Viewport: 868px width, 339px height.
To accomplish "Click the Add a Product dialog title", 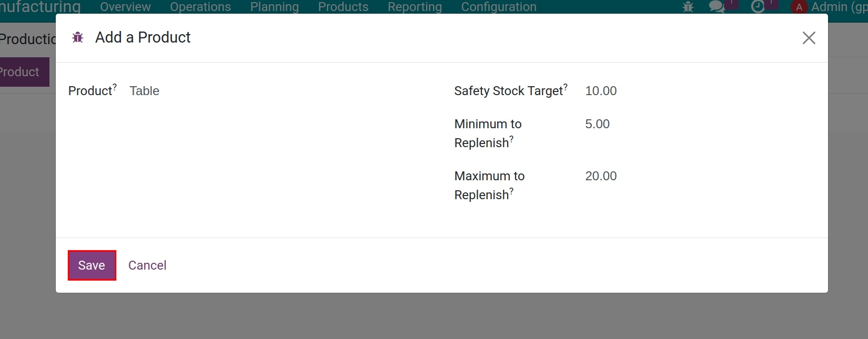I will 143,37.
